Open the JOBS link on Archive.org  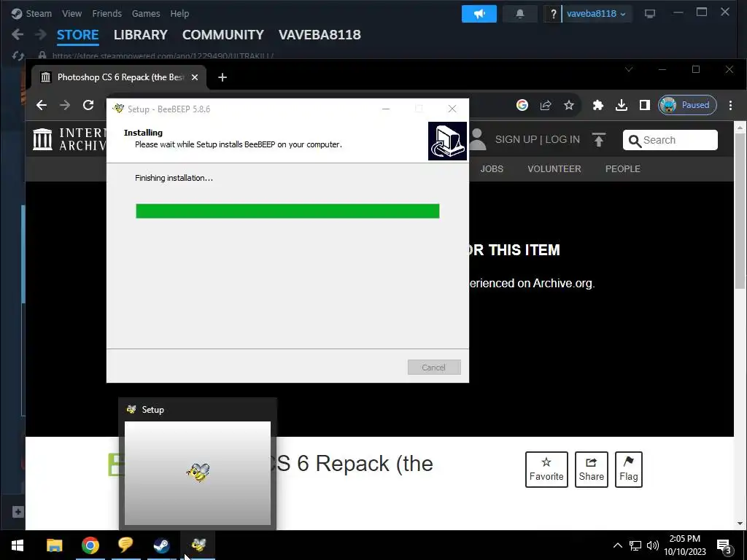(x=492, y=168)
